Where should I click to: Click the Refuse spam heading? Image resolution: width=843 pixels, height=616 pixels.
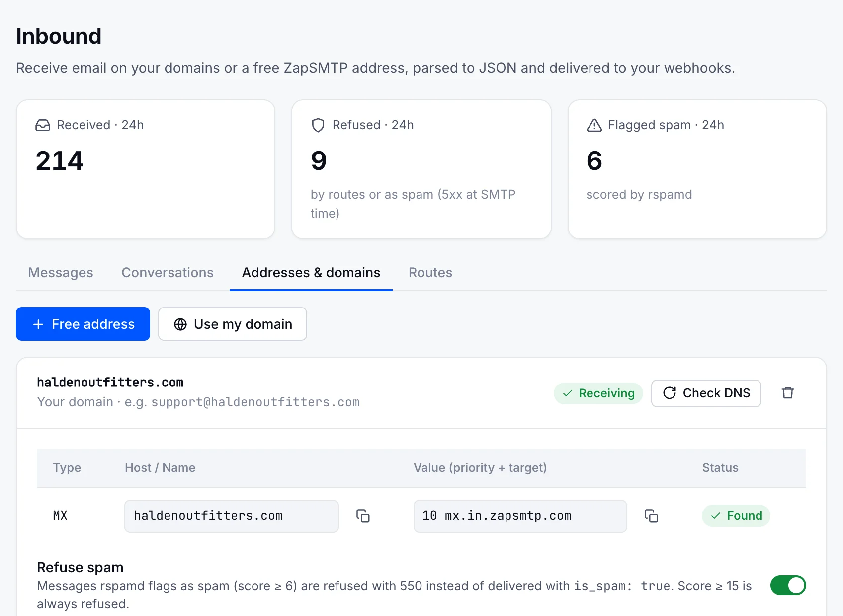pyautogui.click(x=80, y=567)
